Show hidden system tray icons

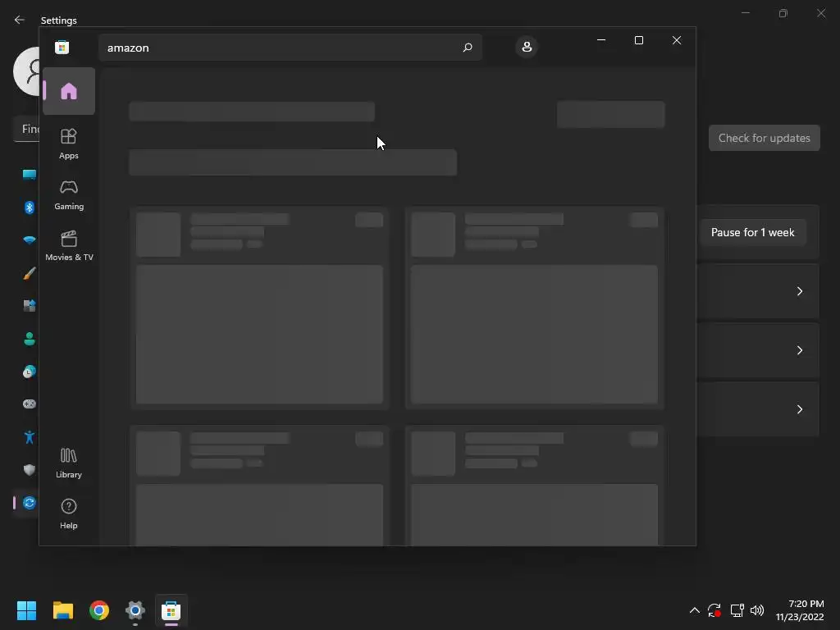point(694,610)
